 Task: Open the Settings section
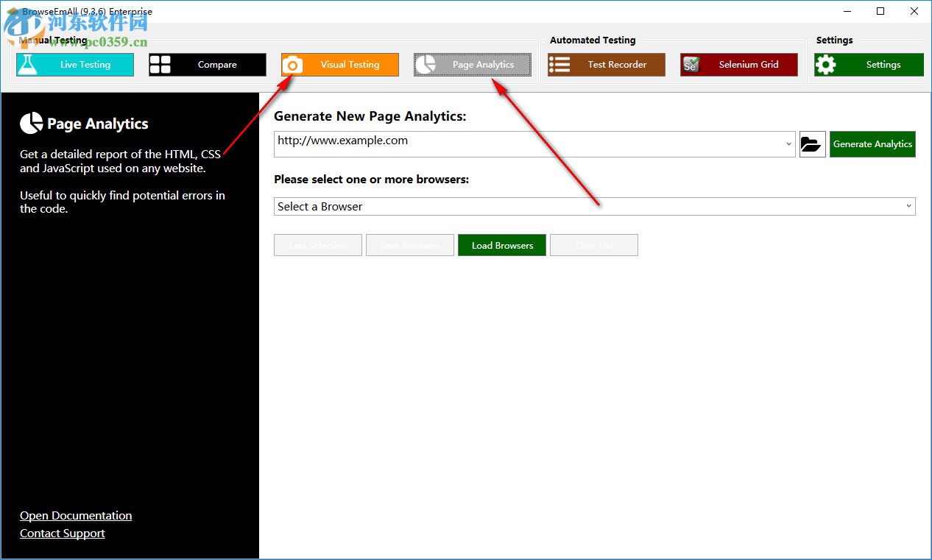pos(869,65)
